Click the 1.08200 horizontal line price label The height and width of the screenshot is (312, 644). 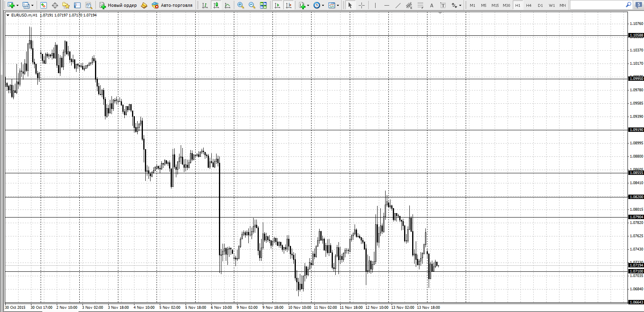[x=636, y=197]
